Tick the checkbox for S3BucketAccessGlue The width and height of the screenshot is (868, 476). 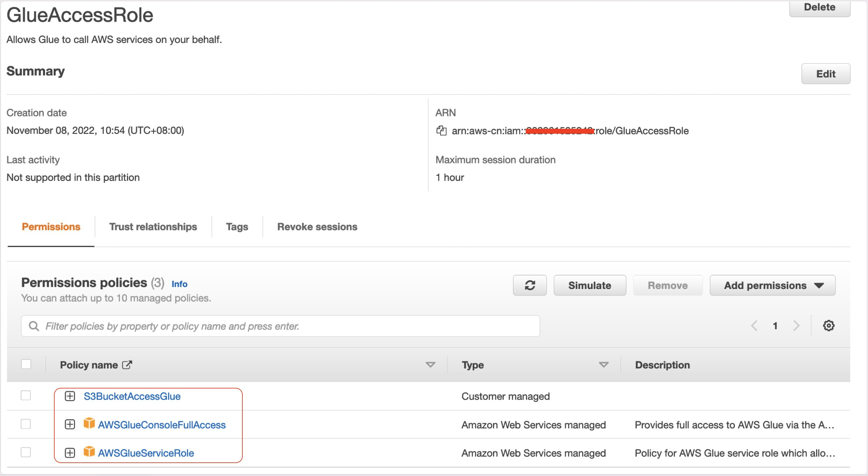[x=26, y=395]
